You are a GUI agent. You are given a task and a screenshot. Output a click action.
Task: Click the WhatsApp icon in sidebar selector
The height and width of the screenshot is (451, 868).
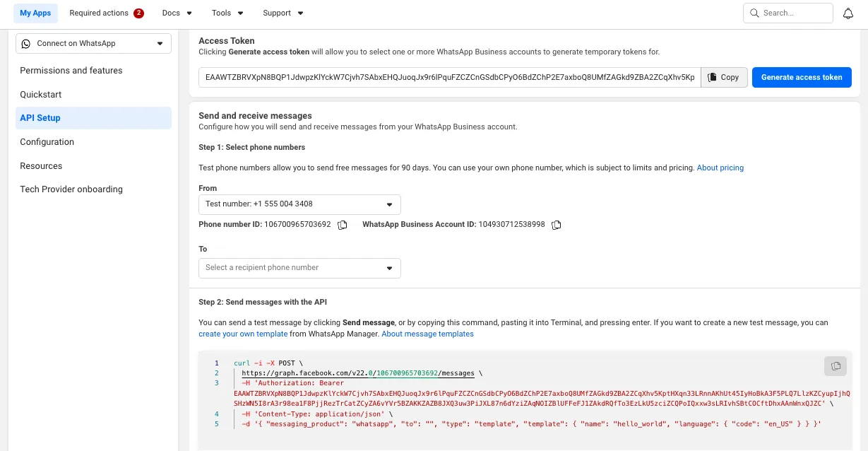(x=26, y=44)
